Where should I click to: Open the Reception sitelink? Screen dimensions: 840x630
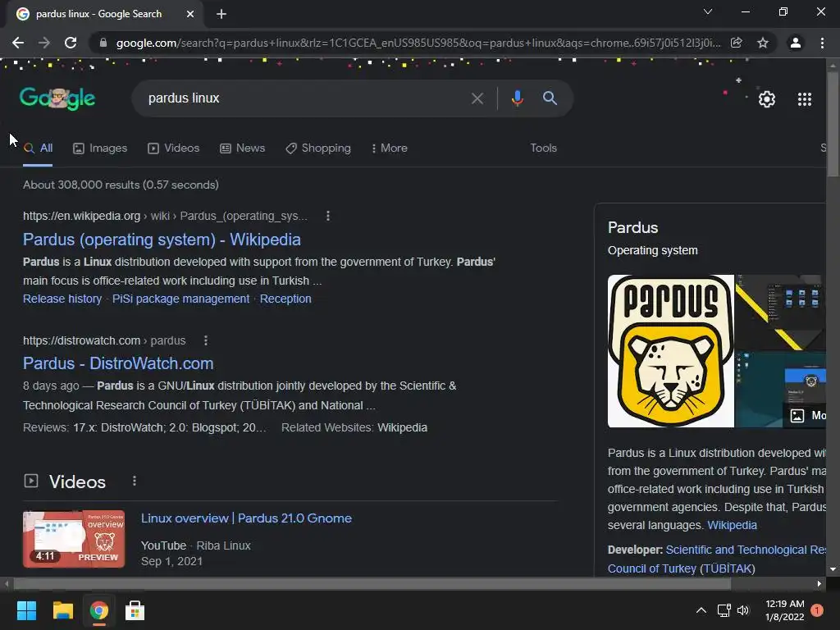coord(285,299)
